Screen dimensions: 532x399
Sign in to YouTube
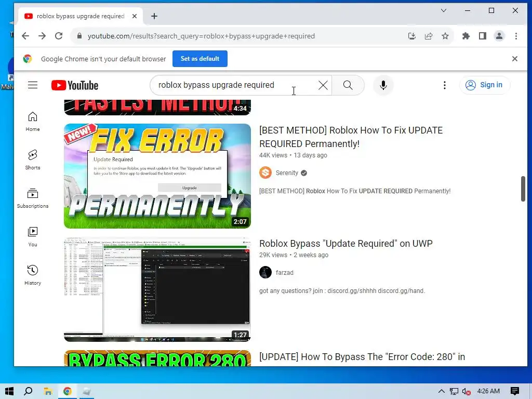point(484,85)
